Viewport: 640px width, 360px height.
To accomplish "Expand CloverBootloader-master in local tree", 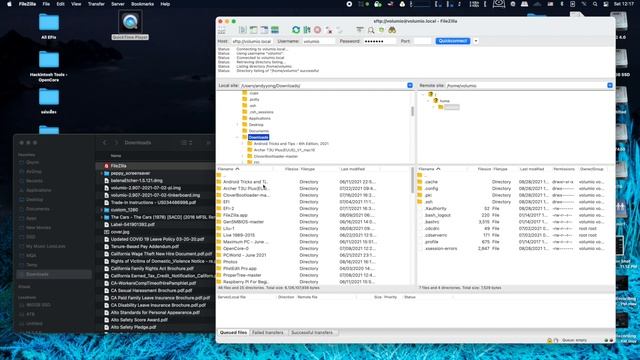I will click(x=243, y=156).
